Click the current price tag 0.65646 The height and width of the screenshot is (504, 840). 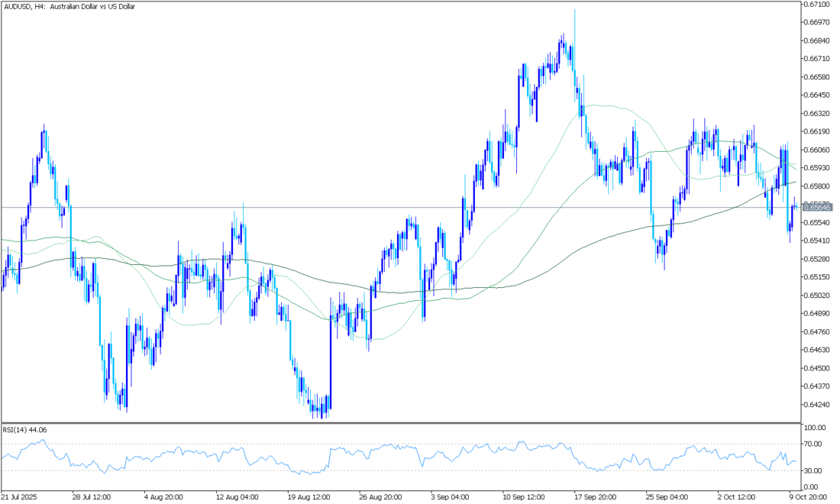click(818, 207)
